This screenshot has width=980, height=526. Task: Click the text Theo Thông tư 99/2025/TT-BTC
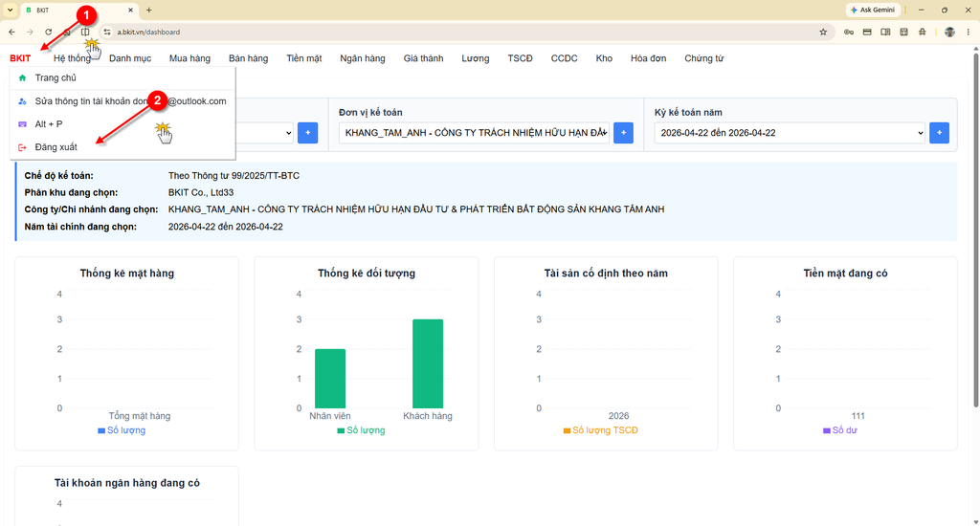[234, 176]
